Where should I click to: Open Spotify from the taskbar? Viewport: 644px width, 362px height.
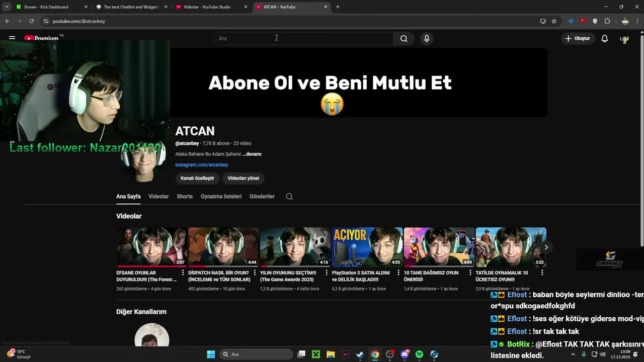click(x=419, y=354)
